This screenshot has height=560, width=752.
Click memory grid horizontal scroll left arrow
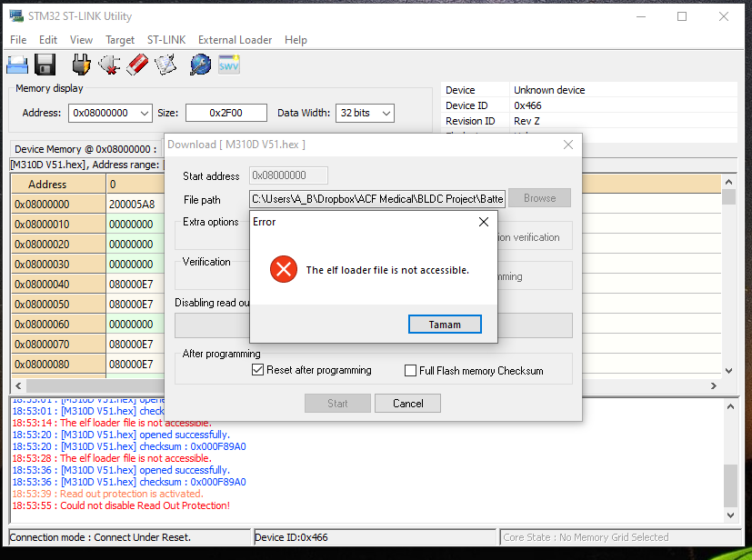[x=19, y=385]
